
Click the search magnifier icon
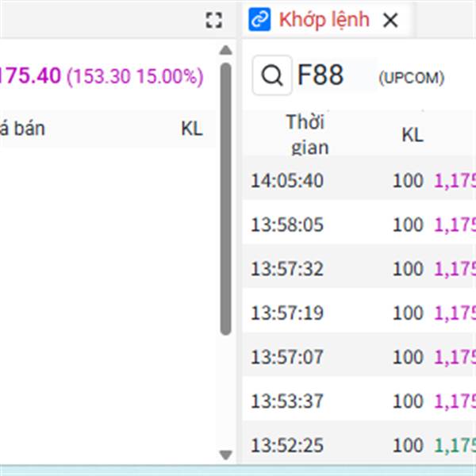click(272, 75)
